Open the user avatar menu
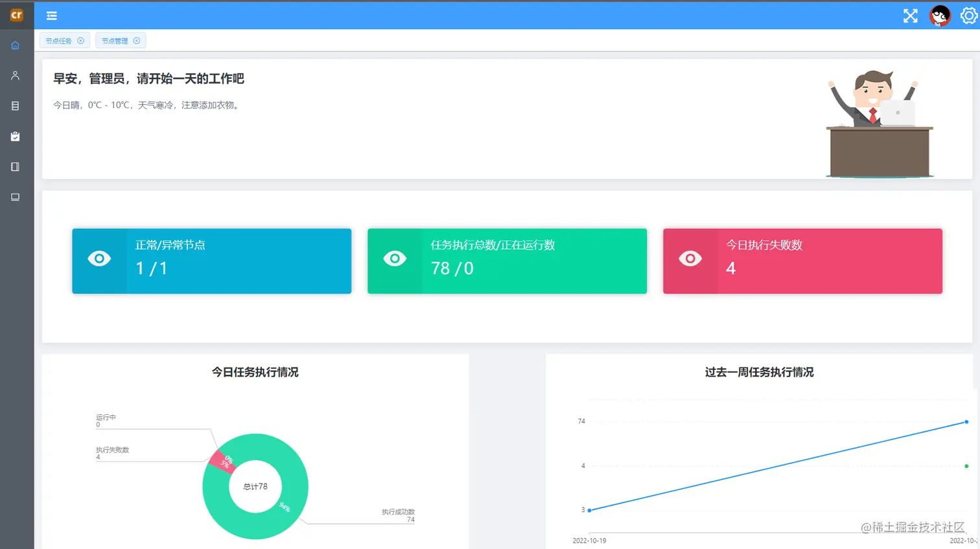Image resolution: width=980 pixels, height=549 pixels. click(939, 16)
